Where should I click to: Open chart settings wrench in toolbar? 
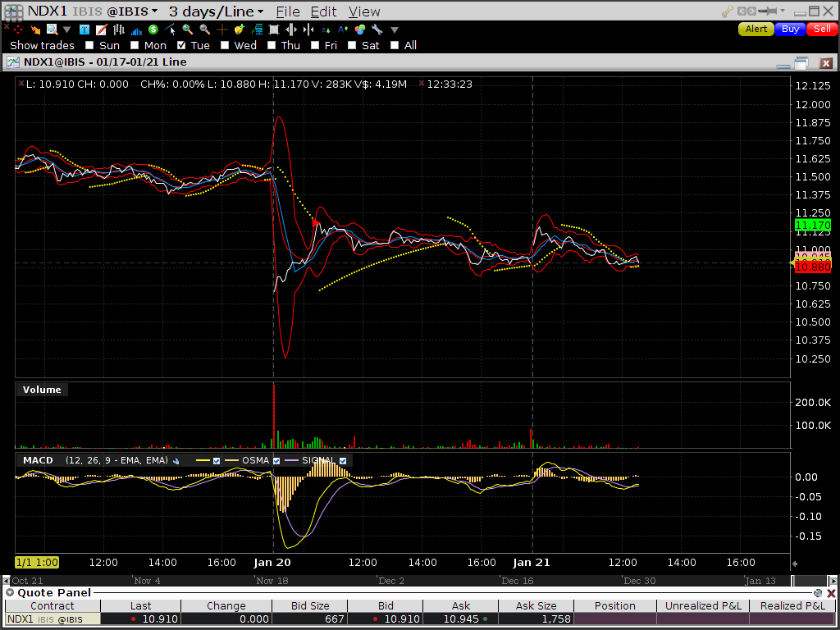pos(377,30)
